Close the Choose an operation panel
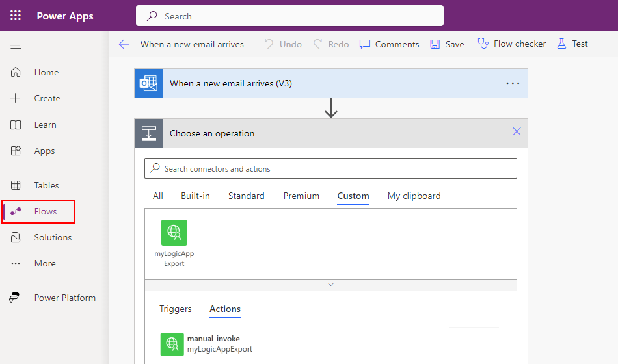Screen dimensions: 618x364 pos(517,132)
